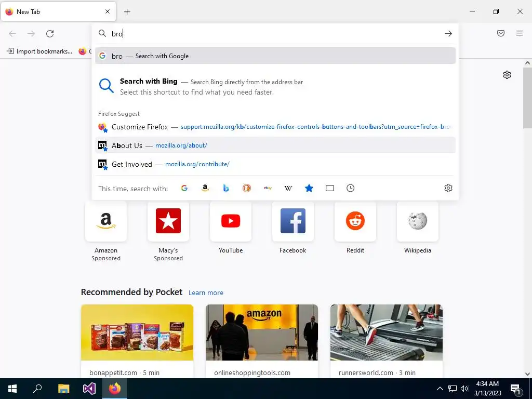The image size is (532, 399).
Task: Choose 'bro — Search with Google' suggestion
Action: tap(275, 56)
